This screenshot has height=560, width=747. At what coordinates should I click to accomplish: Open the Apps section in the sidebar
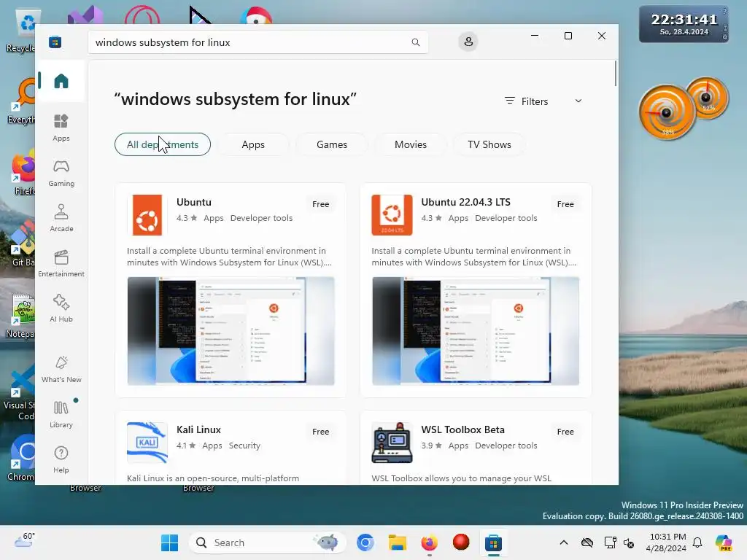(x=61, y=128)
